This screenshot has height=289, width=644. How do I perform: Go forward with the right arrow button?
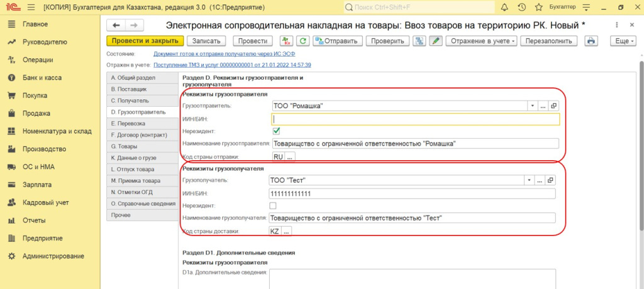[134, 25]
